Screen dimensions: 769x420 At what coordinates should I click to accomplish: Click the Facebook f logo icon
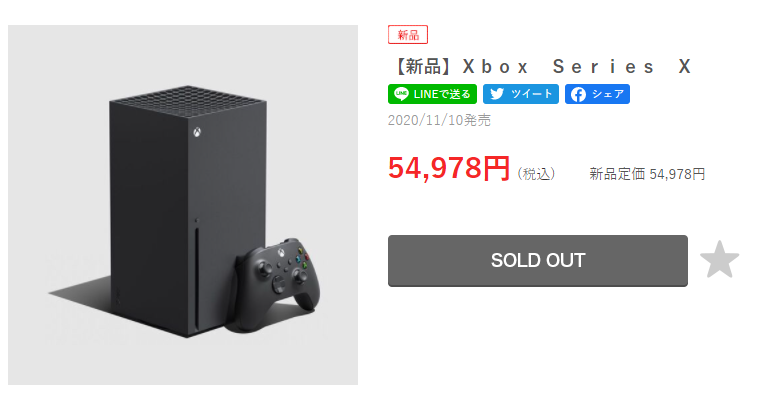pyautogui.click(x=577, y=94)
